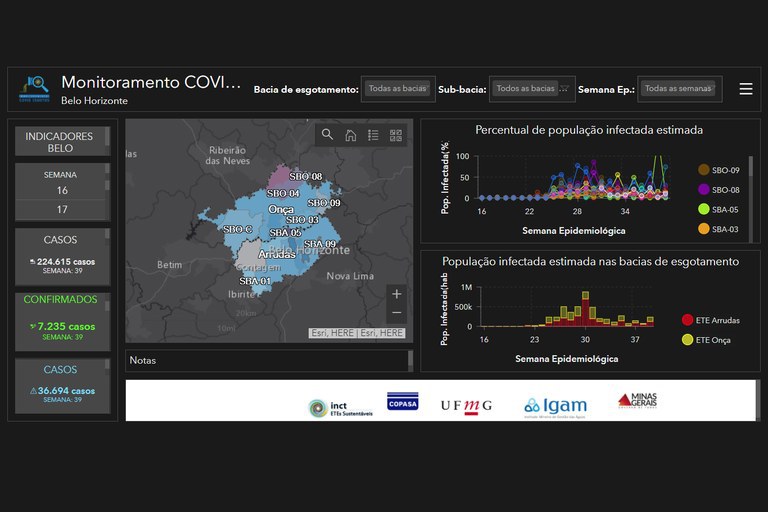This screenshot has width=768, height=512.
Task: Click the map search magnifier icon
Action: tap(328, 135)
